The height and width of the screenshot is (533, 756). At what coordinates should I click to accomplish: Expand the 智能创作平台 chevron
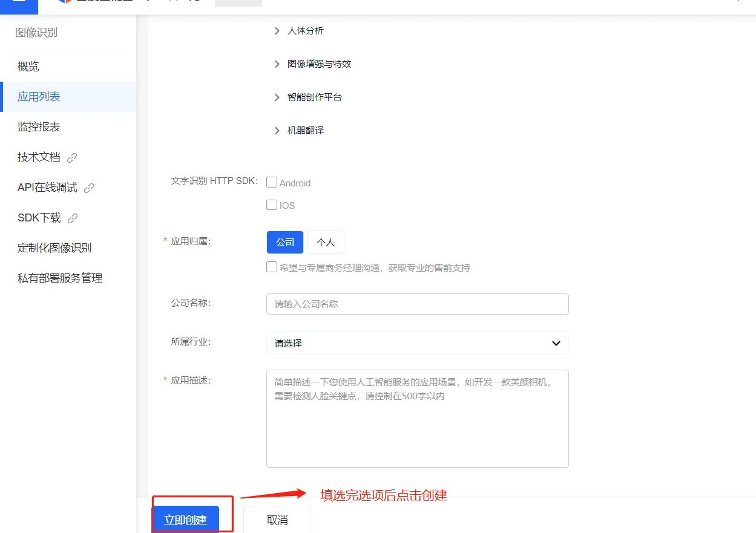click(x=277, y=97)
